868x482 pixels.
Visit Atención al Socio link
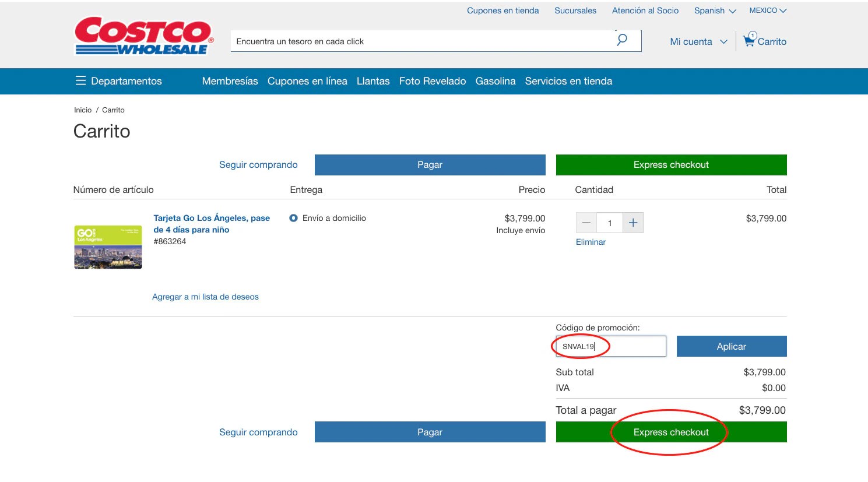pos(645,10)
